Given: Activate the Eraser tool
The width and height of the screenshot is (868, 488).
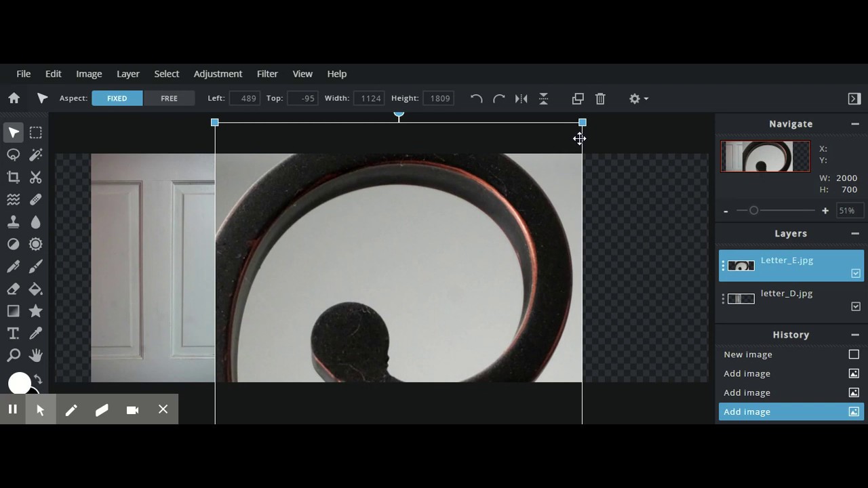Looking at the screenshot, I should (13, 289).
